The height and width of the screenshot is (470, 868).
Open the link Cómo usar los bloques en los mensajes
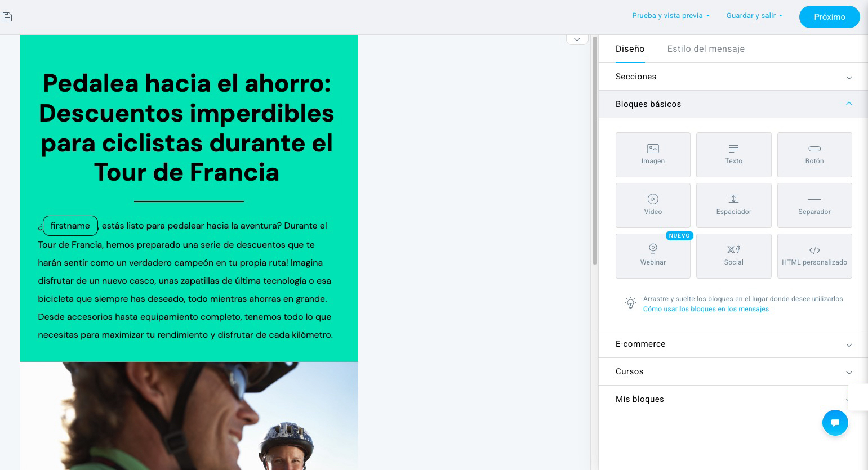pyautogui.click(x=706, y=308)
